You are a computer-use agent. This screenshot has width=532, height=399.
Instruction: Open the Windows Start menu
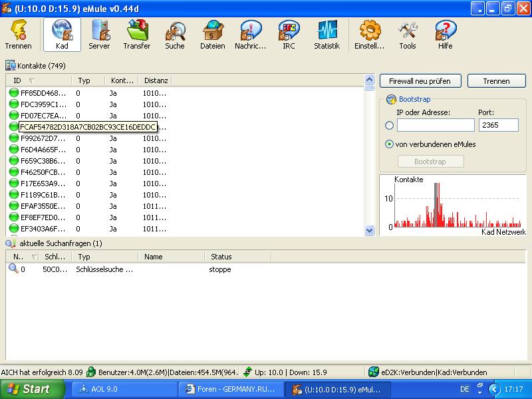(x=32, y=389)
